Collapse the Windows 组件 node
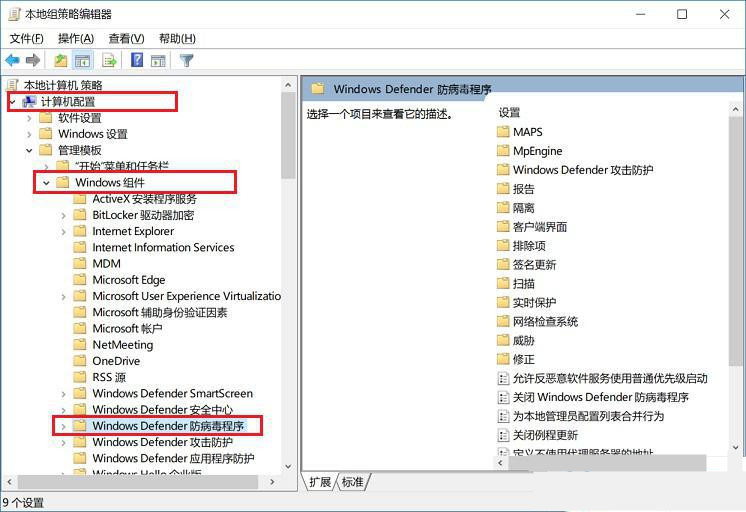Viewport: 746px width, 512px height. tap(46, 183)
